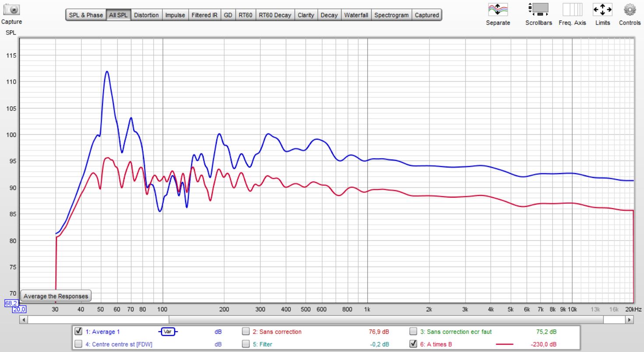Viewport: 644px width, 352px height.
Task: Click the Separate traces icon
Action: pyautogui.click(x=498, y=9)
